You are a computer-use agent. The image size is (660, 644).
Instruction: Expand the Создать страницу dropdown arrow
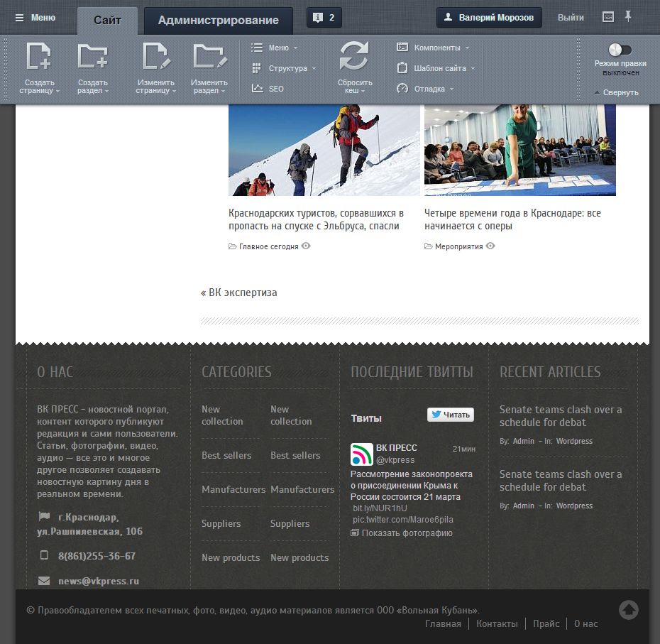pos(57,91)
